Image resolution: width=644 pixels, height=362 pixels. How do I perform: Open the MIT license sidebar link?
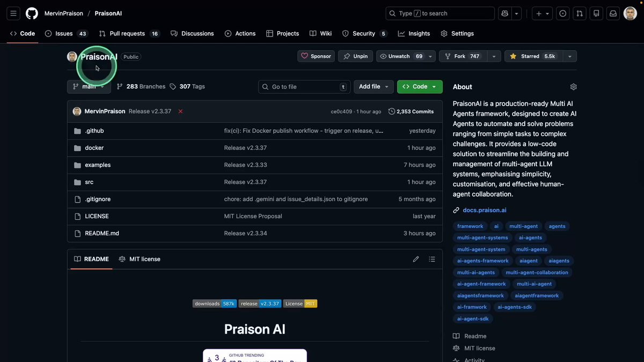[x=479, y=349]
